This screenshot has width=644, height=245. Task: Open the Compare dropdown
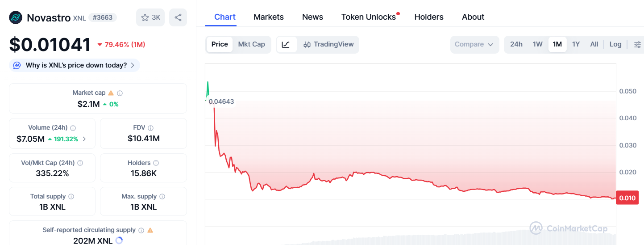click(474, 45)
